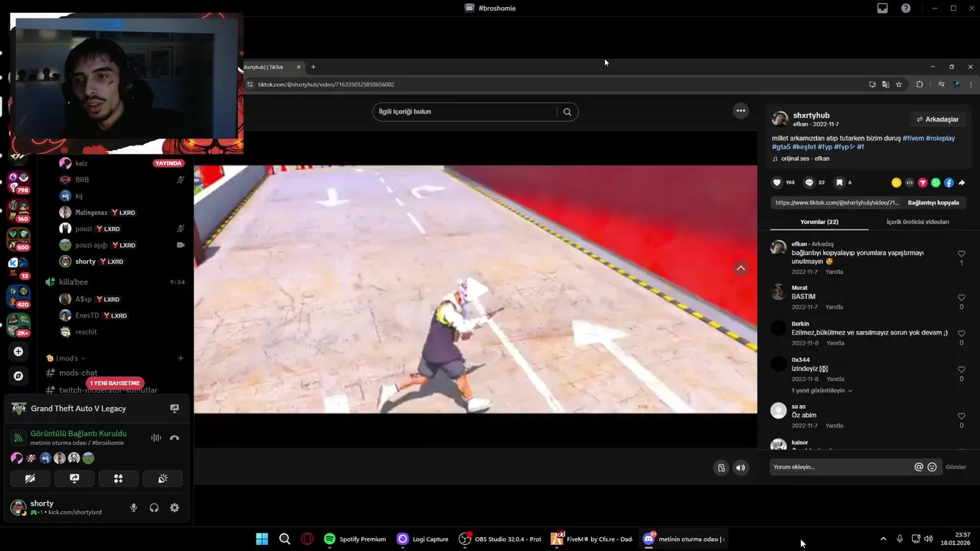
Task: Like the TikTok video with heart icon
Action: coord(777,183)
